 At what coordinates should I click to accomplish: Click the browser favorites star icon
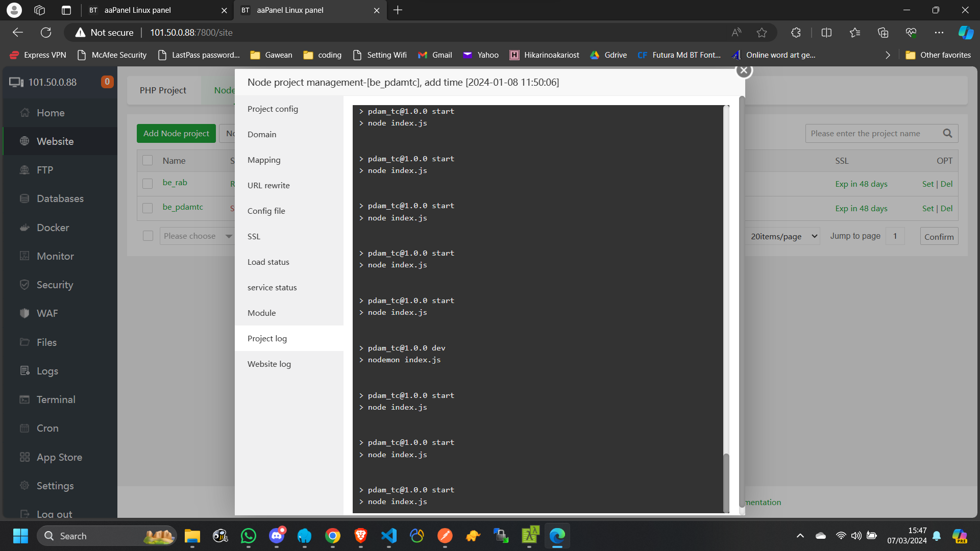[x=762, y=33]
